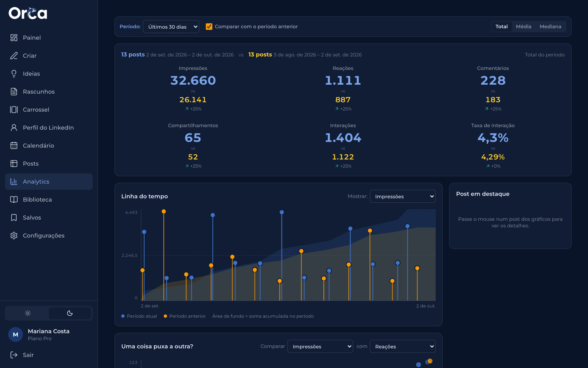Click the Orca logo
Image resolution: width=588 pixels, height=368 pixels.
pyautogui.click(x=28, y=13)
